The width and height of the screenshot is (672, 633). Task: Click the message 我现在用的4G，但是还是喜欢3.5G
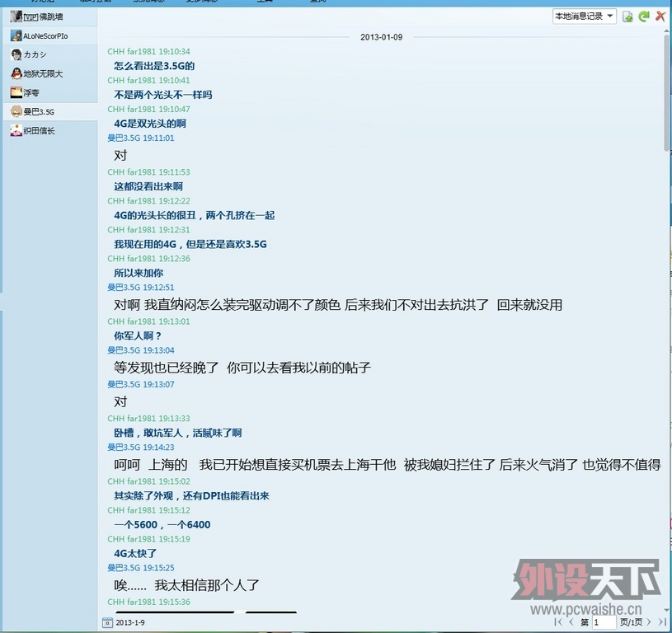(190, 244)
